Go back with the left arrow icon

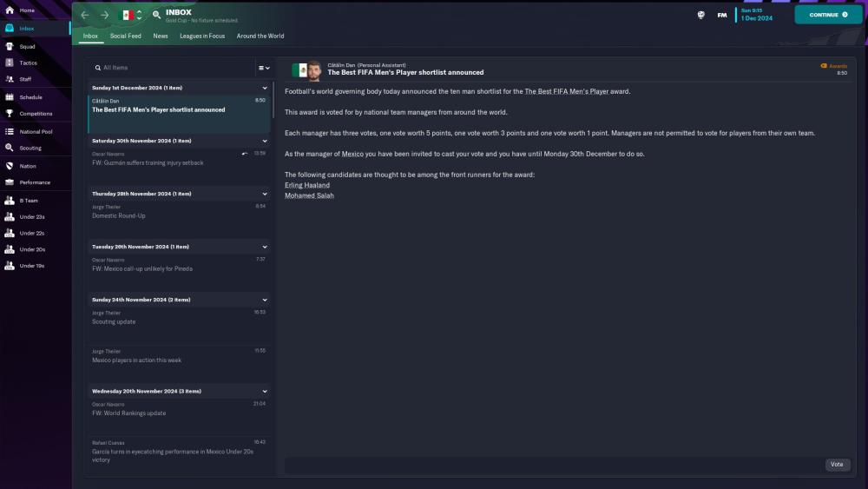[x=85, y=15]
